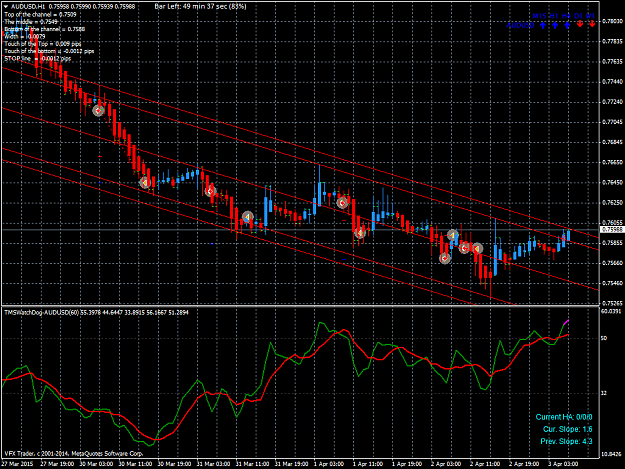This screenshot has height=469, width=625.
Task: Click the indicator scale level 50
Action: coord(604,338)
